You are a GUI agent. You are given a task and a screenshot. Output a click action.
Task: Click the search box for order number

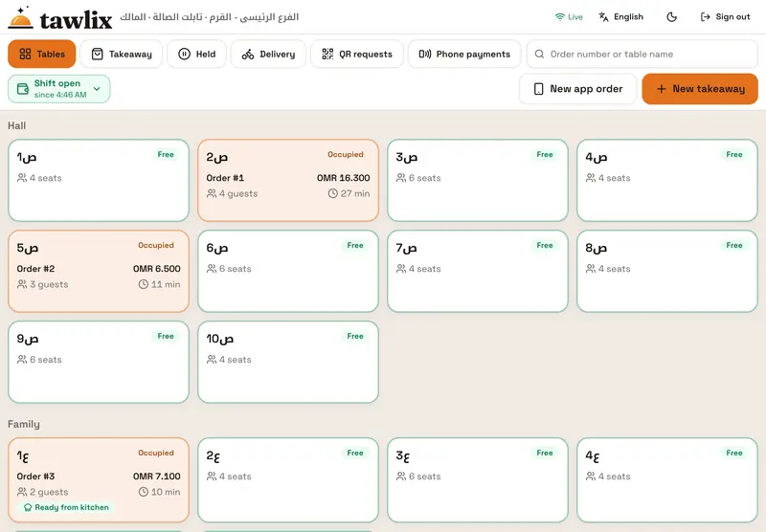(x=642, y=54)
